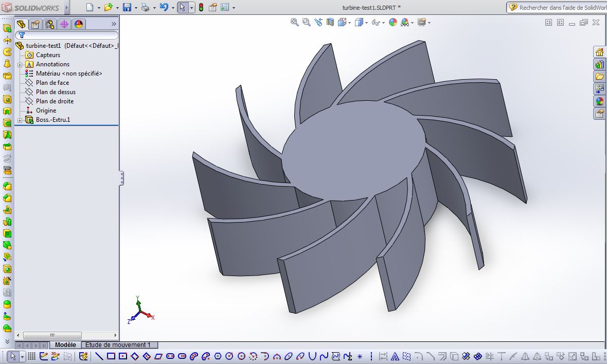The image size is (607, 364).
Task: Click Zoom to Area icon
Action: [x=306, y=23]
